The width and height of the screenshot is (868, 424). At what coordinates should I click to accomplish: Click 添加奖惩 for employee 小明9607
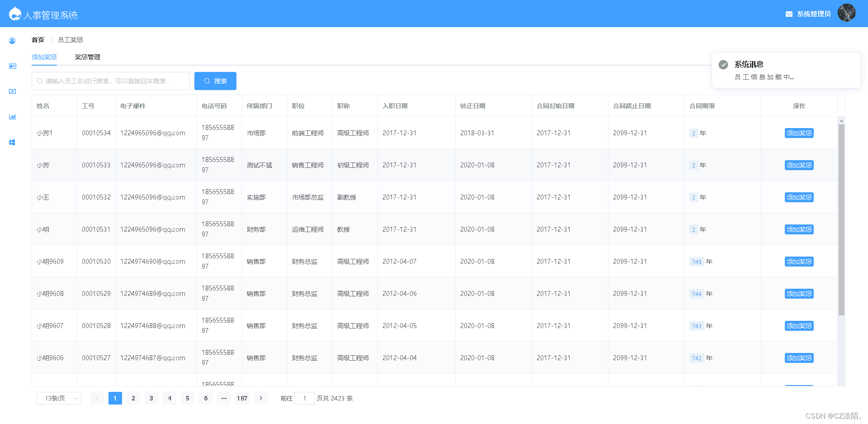(799, 326)
